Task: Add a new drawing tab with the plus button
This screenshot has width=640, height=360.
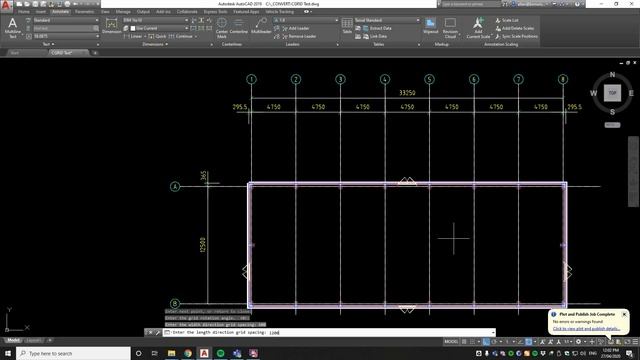Action: point(95,53)
